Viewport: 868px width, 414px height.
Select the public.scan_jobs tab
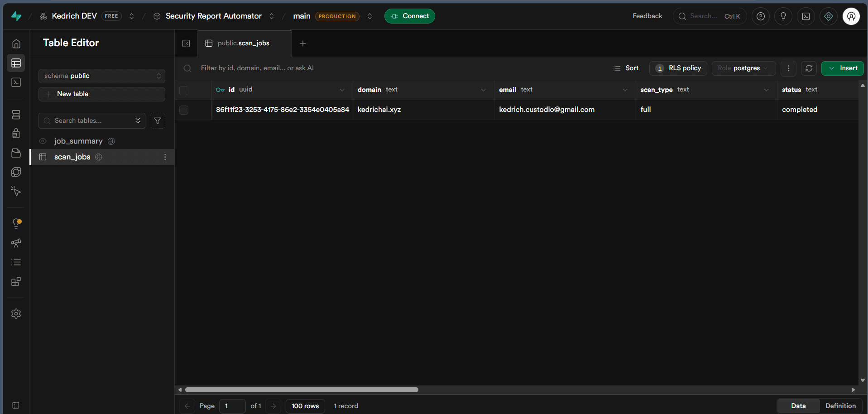(x=245, y=43)
